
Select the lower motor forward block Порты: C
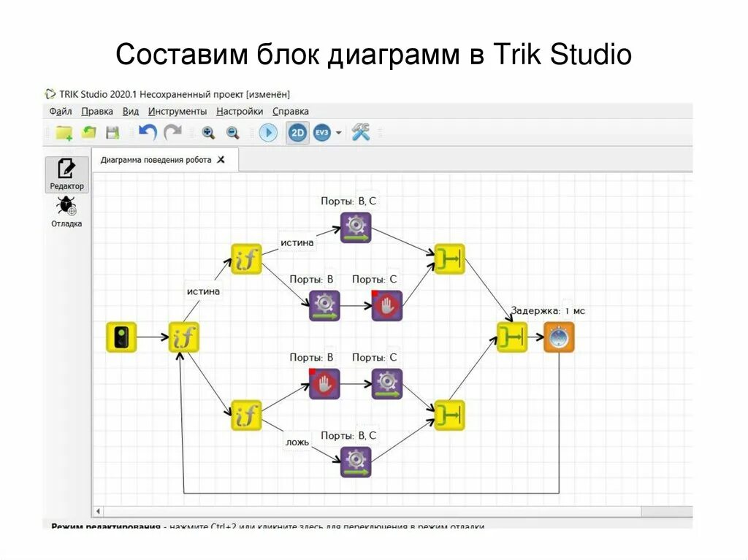point(387,384)
